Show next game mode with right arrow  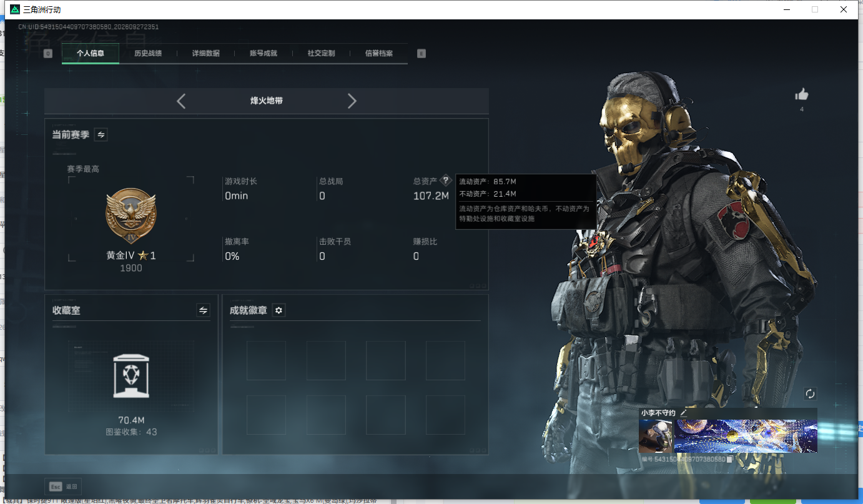pyautogui.click(x=352, y=101)
